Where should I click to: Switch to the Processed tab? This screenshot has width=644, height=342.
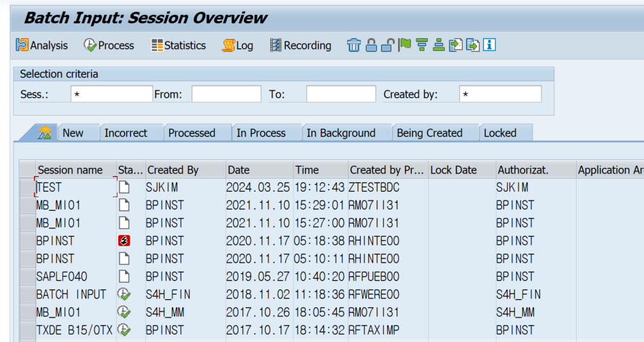[197, 133]
